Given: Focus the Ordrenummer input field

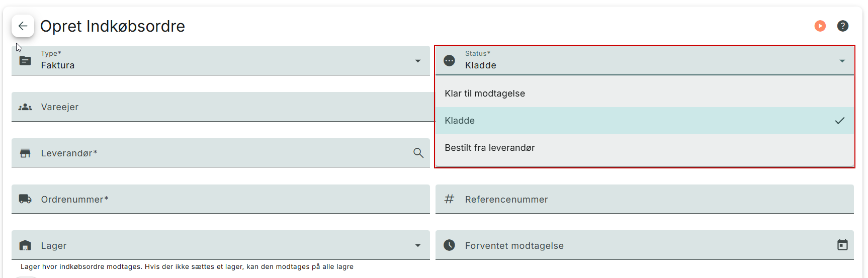Looking at the screenshot, I should pyautogui.click(x=226, y=199).
